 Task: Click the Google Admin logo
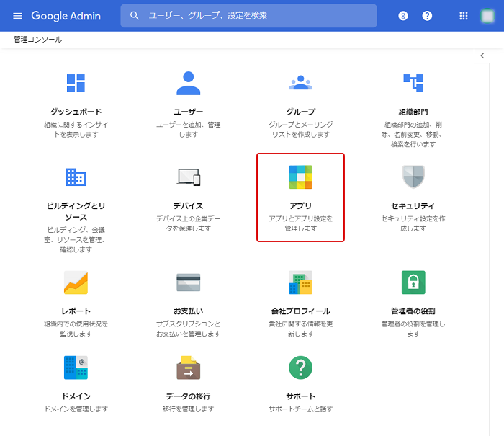coord(66,16)
